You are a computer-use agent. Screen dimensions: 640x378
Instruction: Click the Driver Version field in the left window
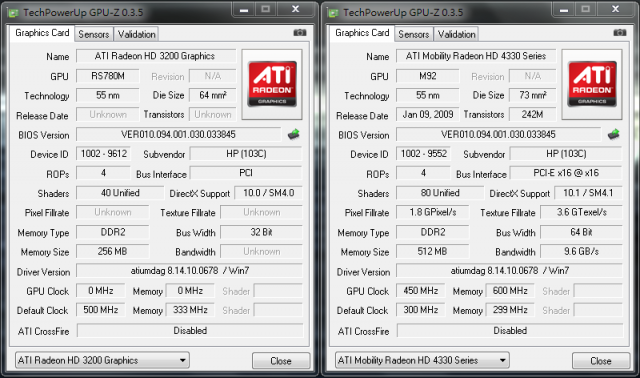click(189, 271)
